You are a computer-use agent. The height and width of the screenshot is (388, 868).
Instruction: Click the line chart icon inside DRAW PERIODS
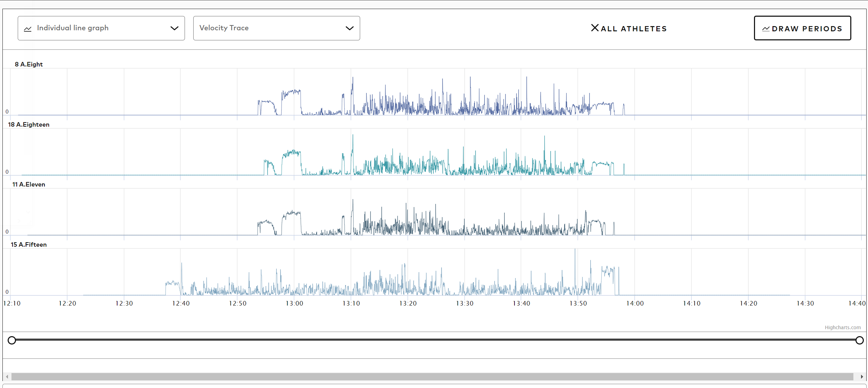pos(767,29)
